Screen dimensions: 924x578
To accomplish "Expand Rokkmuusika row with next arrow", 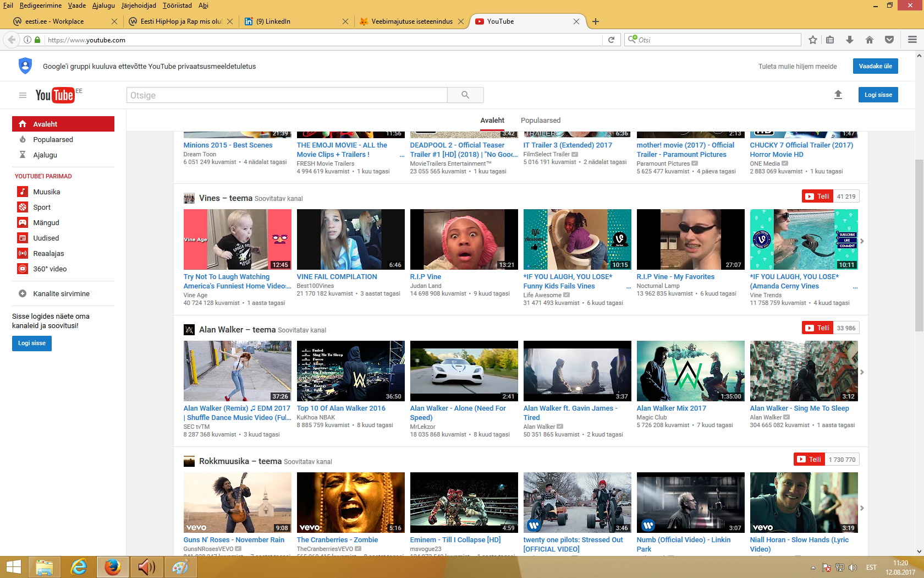I will [862, 508].
